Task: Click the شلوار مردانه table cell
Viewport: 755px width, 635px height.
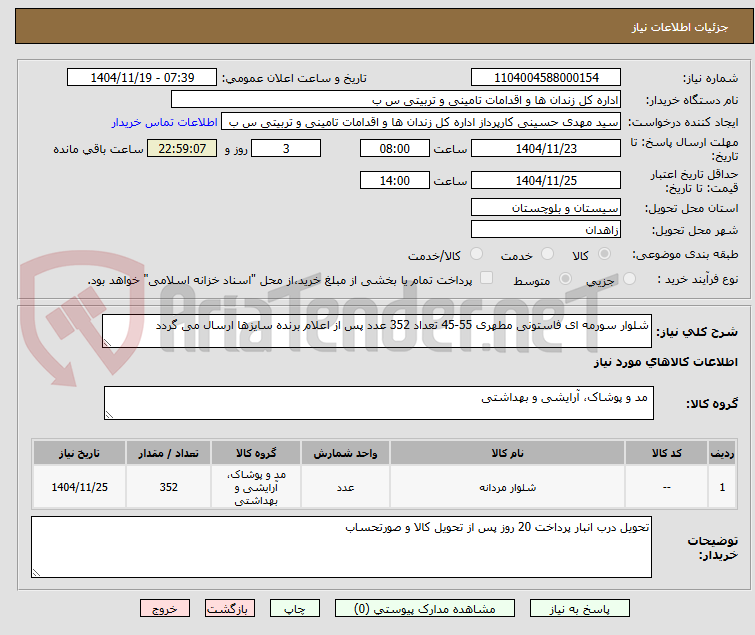Action: point(508,487)
